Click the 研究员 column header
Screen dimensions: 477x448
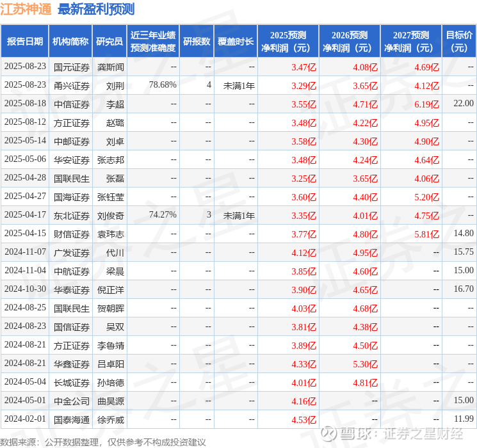109,41
